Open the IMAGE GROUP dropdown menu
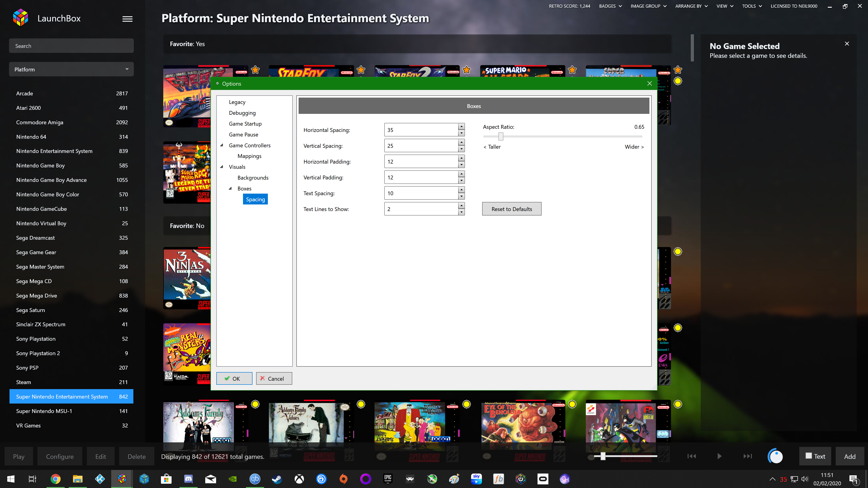This screenshot has height=488, width=868. point(648,6)
